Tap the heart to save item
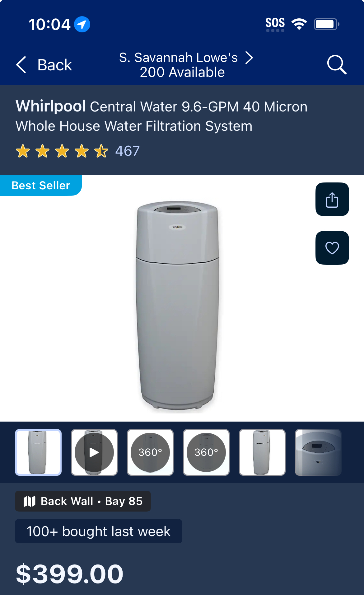This screenshot has width=364, height=595. [x=332, y=248]
